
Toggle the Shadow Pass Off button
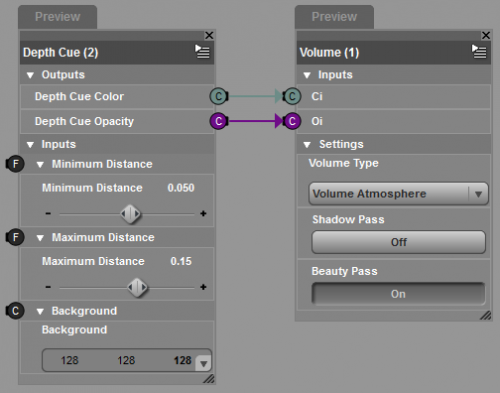(x=398, y=242)
